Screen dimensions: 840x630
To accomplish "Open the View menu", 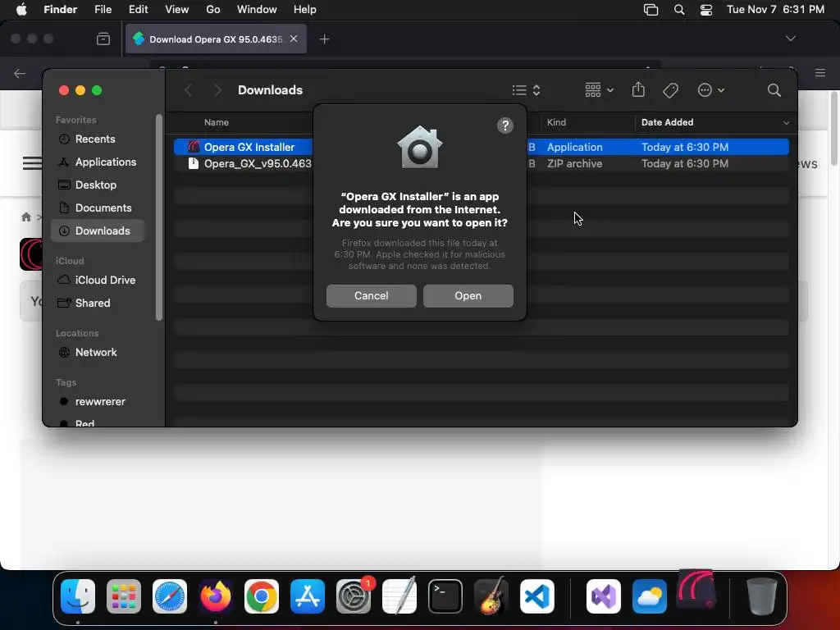I will click(177, 10).
